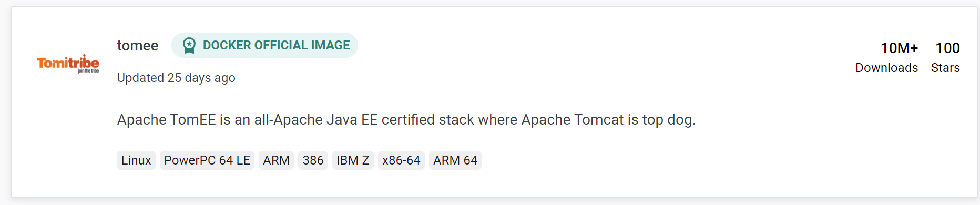Image resolution: width=980 pixels, height=205 pixels.
Task: Click the words "Apache Tomcat" in description
Action: coord(573,120)
